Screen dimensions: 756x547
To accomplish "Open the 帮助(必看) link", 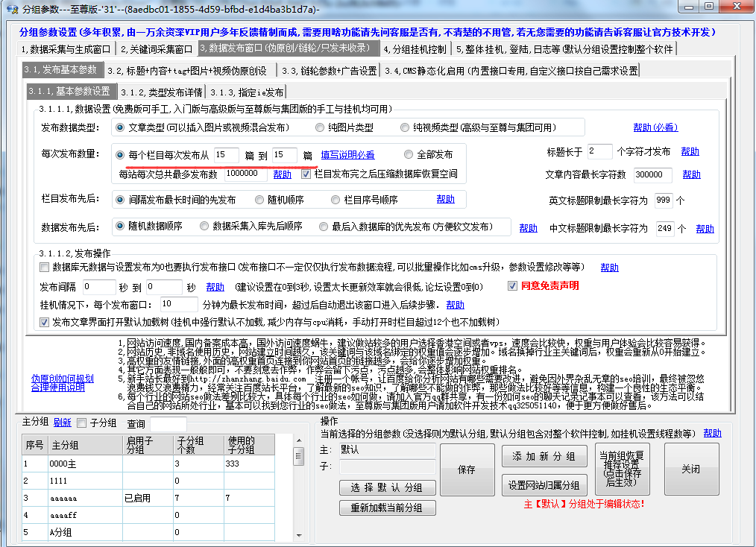I will 655,127.
